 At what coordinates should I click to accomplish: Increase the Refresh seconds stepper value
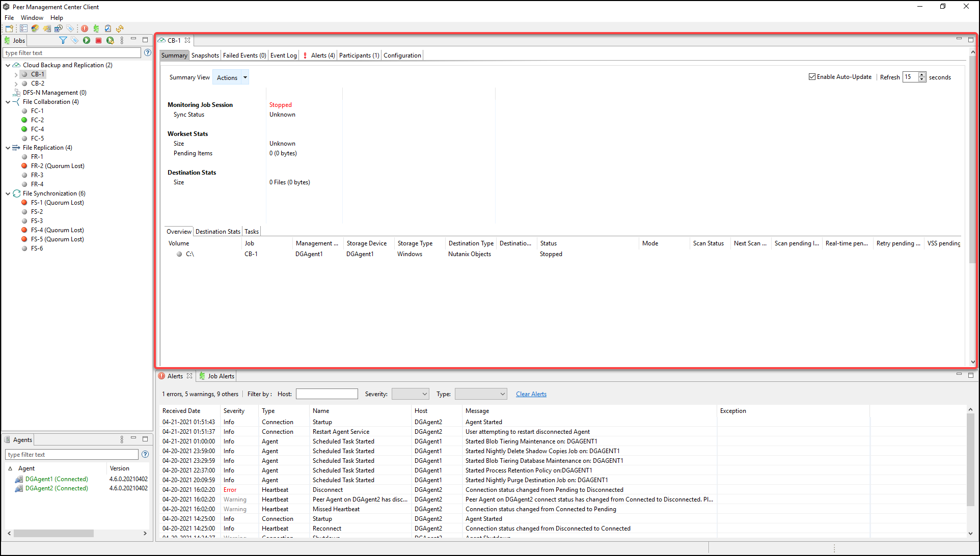click(922, 75)
